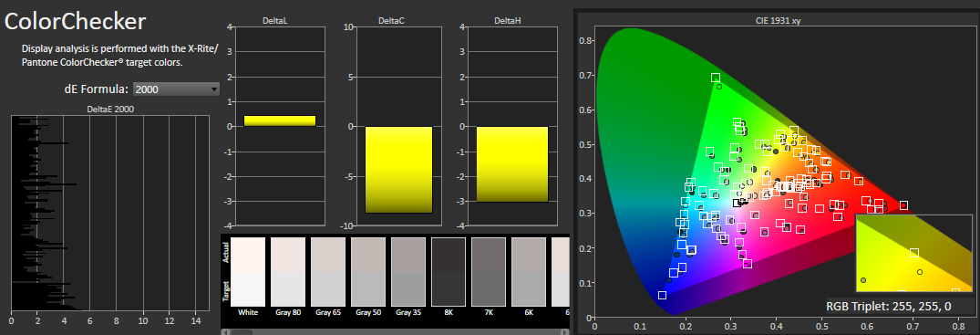This screenshot has height=335, width=980.
Task: Click the DeltaH yellow bar
Action: [511, 164]
